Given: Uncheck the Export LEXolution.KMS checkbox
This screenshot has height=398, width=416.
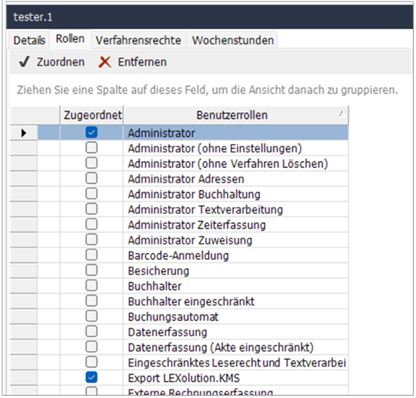Looking at the screenshot, I should (91, 377).
